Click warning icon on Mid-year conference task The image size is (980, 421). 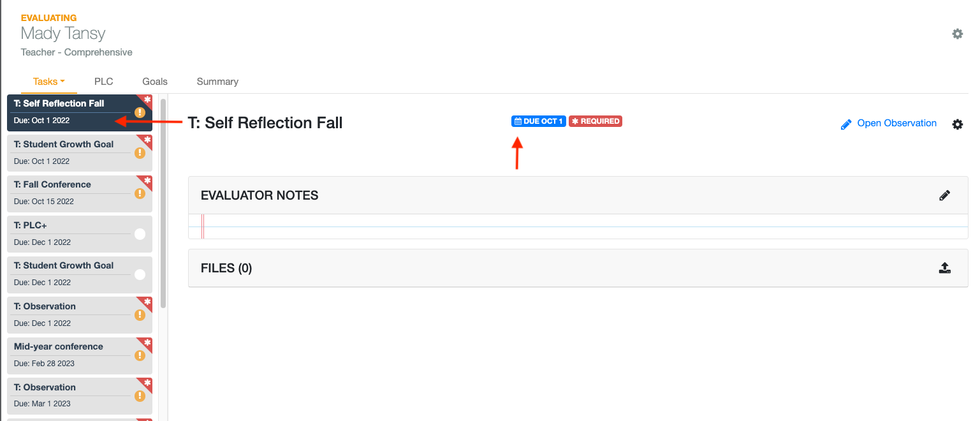pyautogui.click(x=140, y=355)
